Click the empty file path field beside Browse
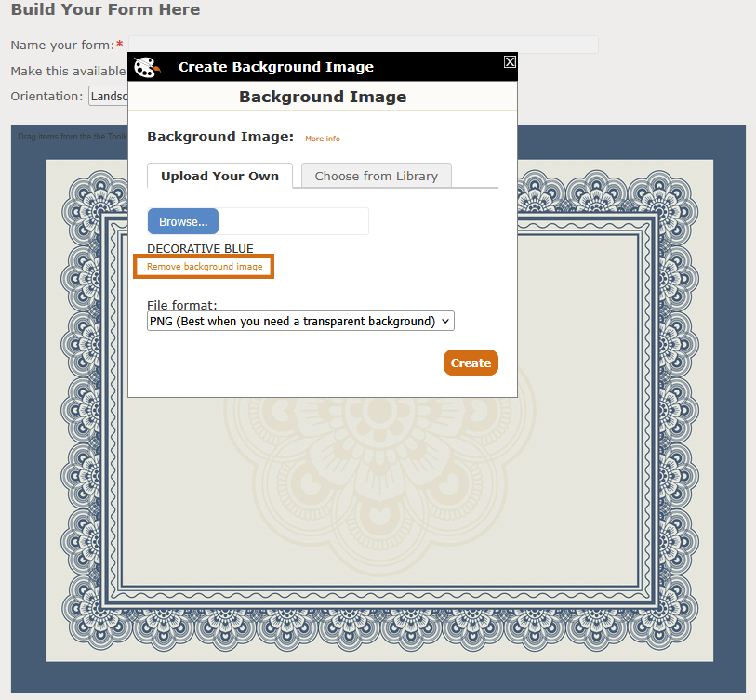The width and height of the screenshot is (756, 700). [x=294, y=222]
